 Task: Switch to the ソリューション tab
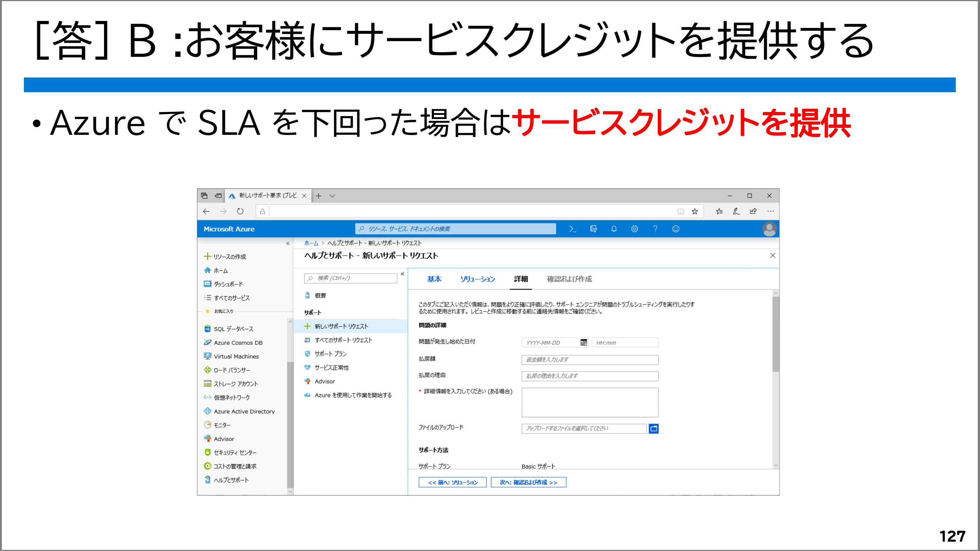(x=477, y=279)
